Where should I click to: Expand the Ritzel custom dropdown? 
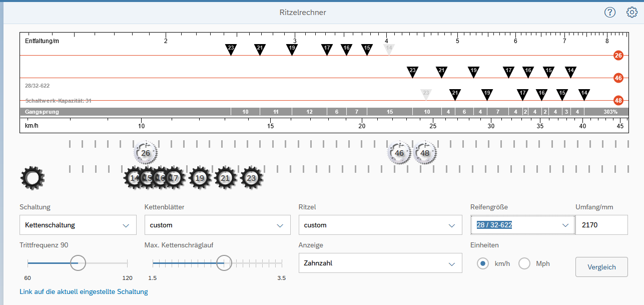pyautogui.click(x=380, y=225)
